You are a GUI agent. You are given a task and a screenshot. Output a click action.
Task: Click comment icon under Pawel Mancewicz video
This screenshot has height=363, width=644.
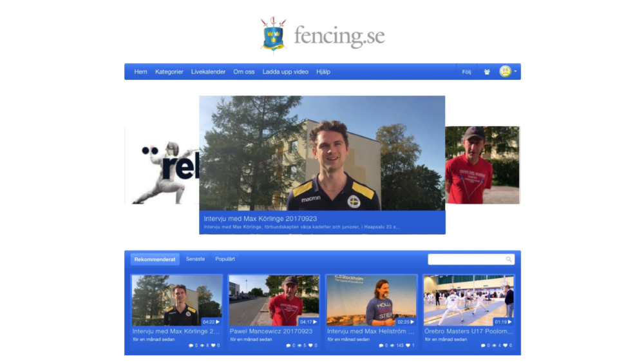[x=288, y=346]
